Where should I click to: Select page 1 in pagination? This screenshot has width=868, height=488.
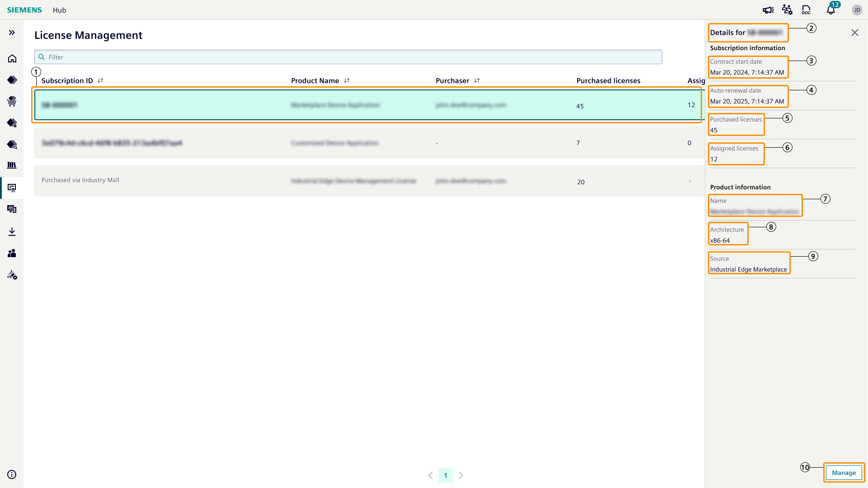[x=445, y=475]
